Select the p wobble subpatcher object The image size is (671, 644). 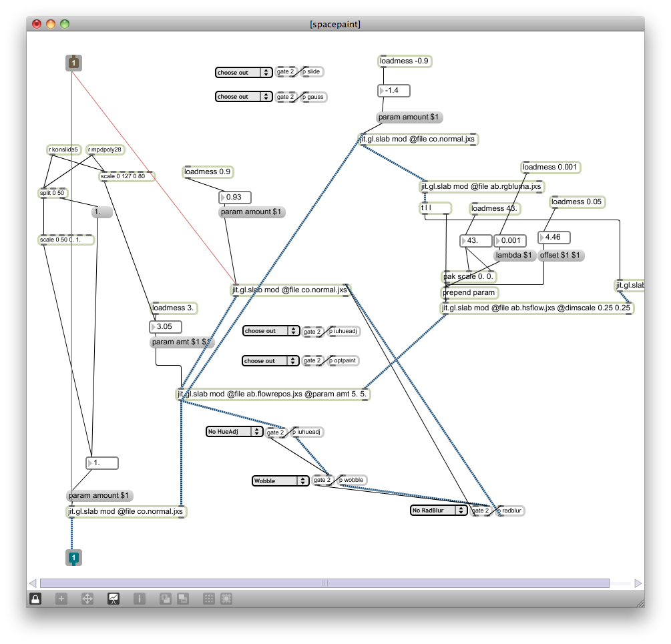[351, 480]
